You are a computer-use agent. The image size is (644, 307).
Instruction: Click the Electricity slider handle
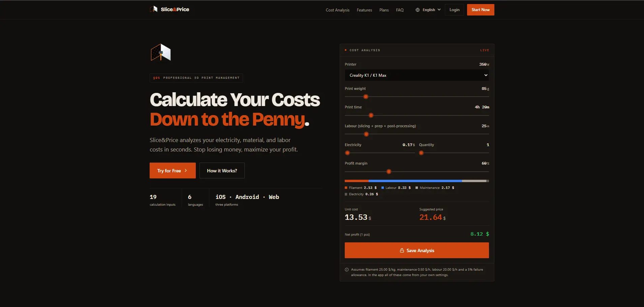tap(347, 153)
